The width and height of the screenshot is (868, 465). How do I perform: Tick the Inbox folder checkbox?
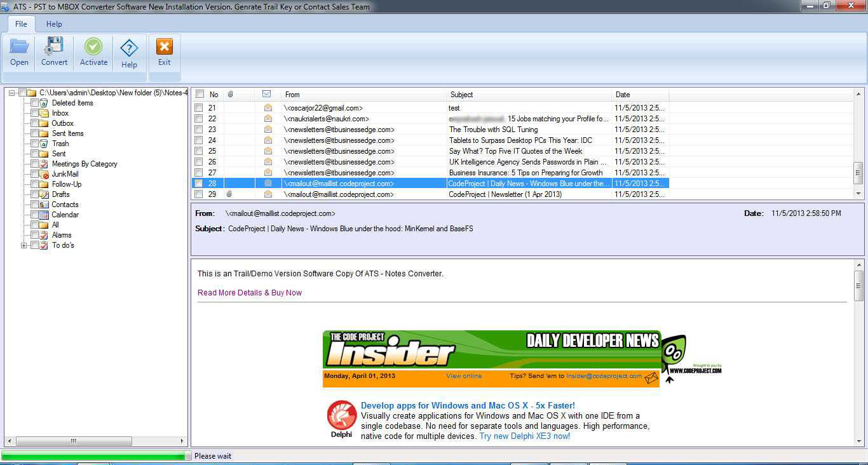(x=35, y=113)
